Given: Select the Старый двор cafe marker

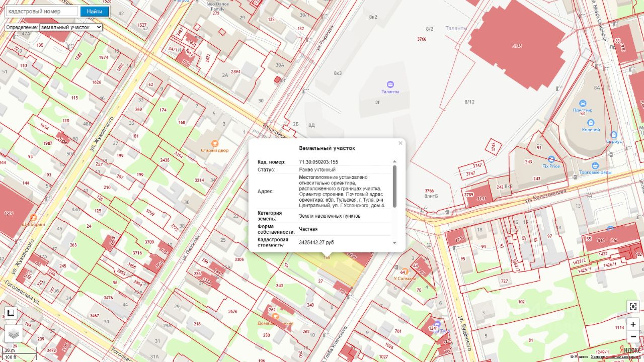Looking at the screenshot, I should tap(215, 144).
